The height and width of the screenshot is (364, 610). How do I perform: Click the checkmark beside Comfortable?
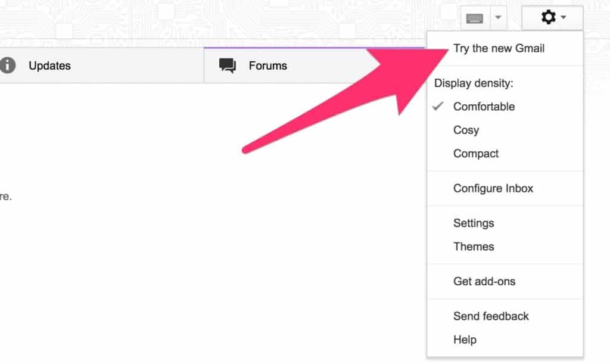pyautogui.click(x=438, y=107)
